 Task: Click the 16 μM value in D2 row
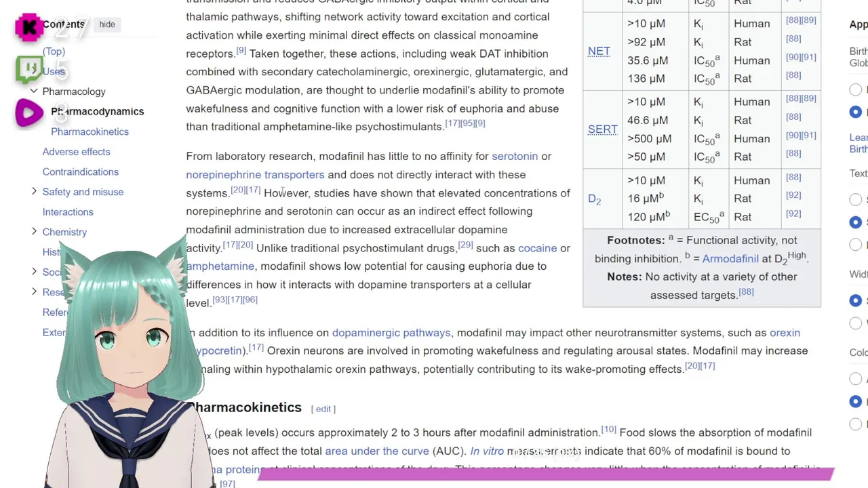(646, 198)
